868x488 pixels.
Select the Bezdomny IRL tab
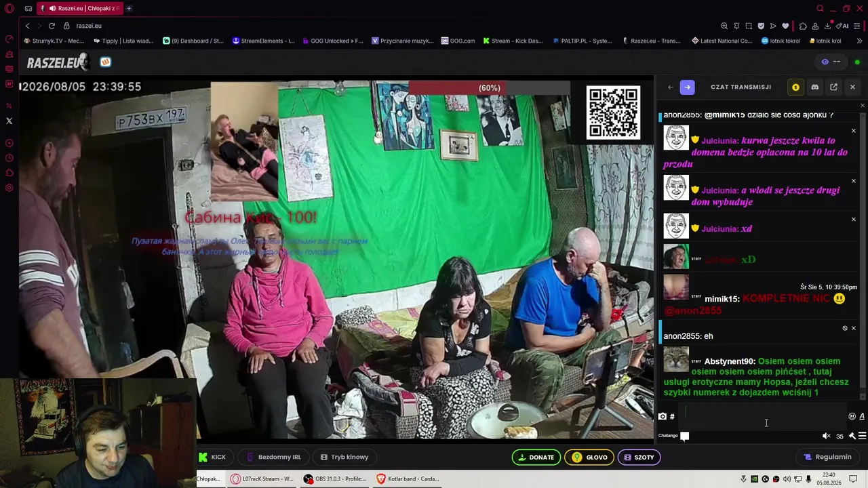[x=273, y=457]
